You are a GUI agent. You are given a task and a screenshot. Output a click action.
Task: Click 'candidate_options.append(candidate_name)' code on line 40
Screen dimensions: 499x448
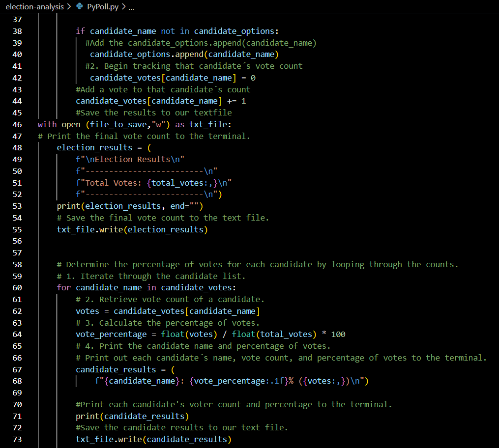click(x=184, y=55)
